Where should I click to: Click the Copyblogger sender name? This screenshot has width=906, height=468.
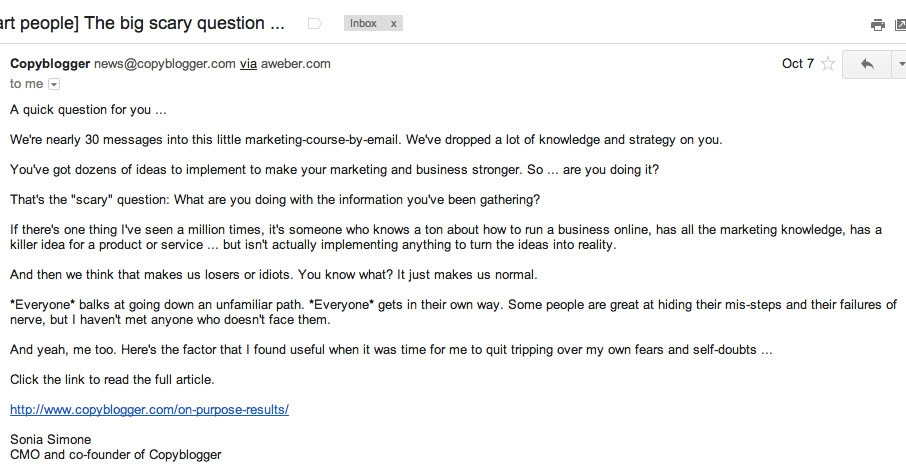click(50, 64)
